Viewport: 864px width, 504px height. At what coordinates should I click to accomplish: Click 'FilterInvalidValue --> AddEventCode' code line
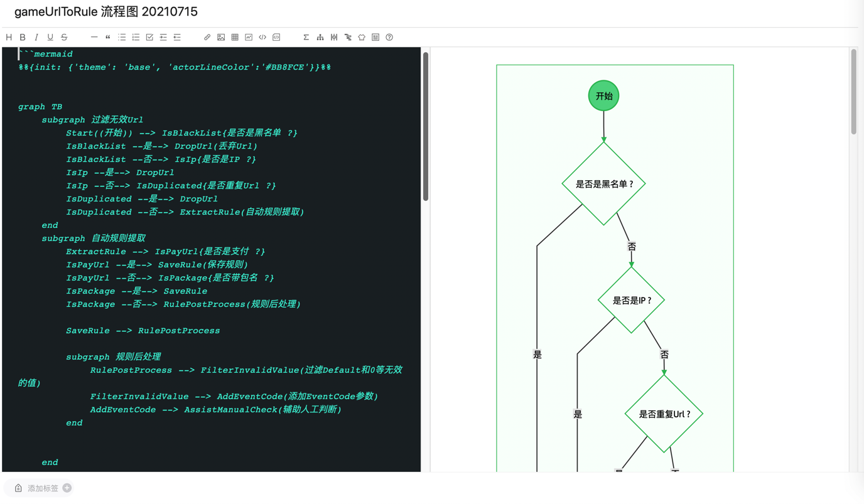click(234, 397)
